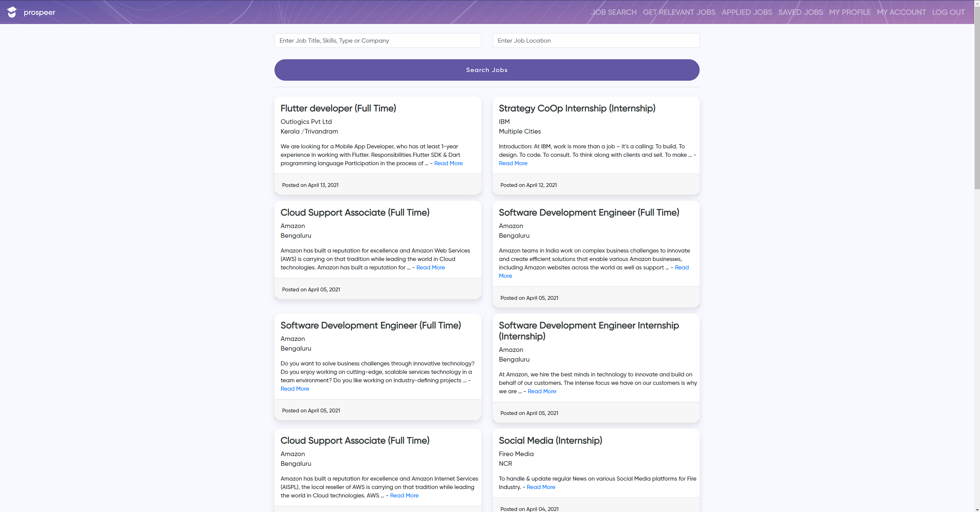
Task: Open Read More on the Strategy CoOp Internship card
Action: [x=513, y=163]
